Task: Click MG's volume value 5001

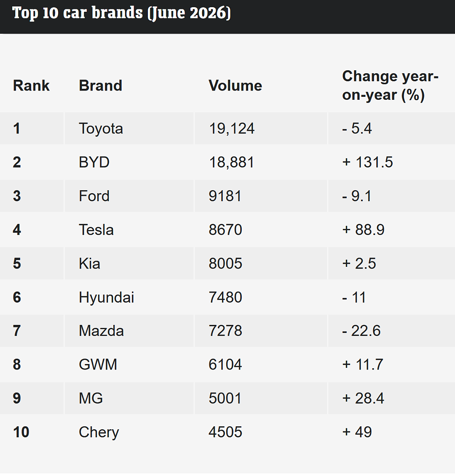Action: 225,398
